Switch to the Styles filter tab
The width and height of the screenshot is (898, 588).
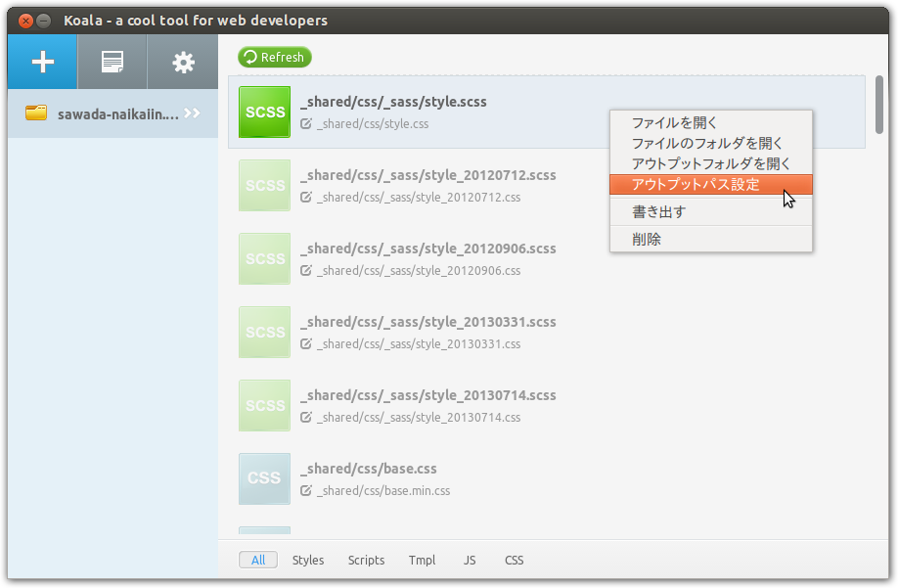click(308, 560)
